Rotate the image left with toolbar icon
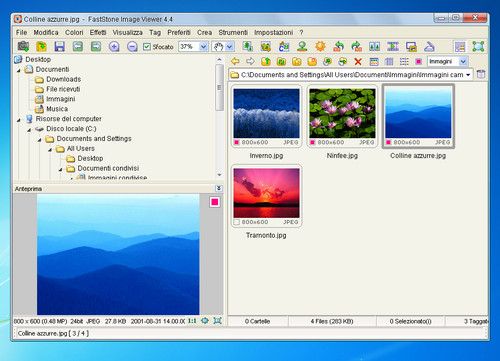This screenshot has width=500, height=361. 339,46
